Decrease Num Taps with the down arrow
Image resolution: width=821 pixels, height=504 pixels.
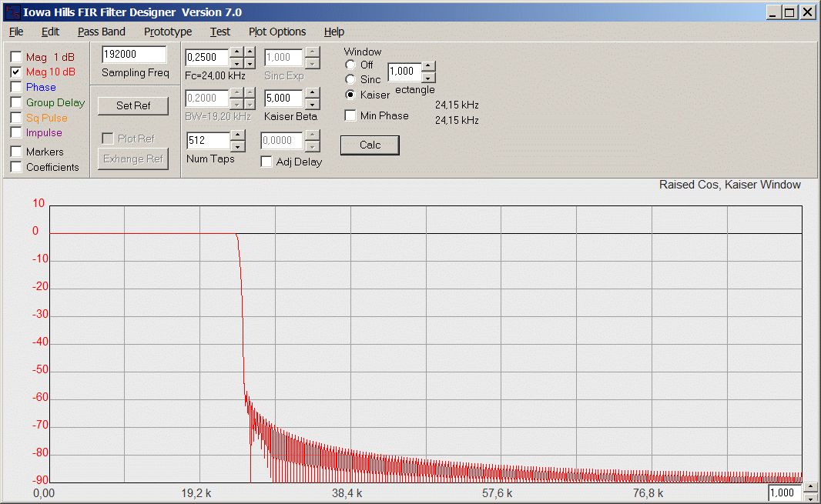tap(238, 146)
